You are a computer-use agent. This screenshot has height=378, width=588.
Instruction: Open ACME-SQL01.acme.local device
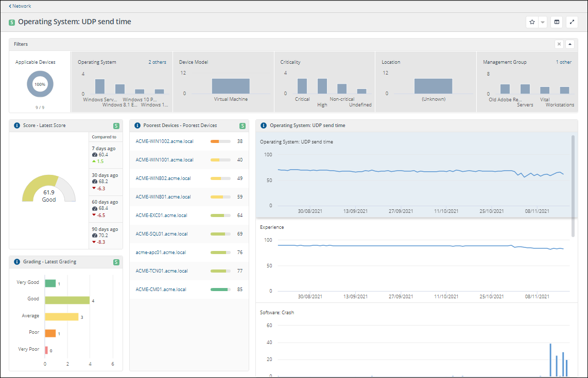point(162,234)
